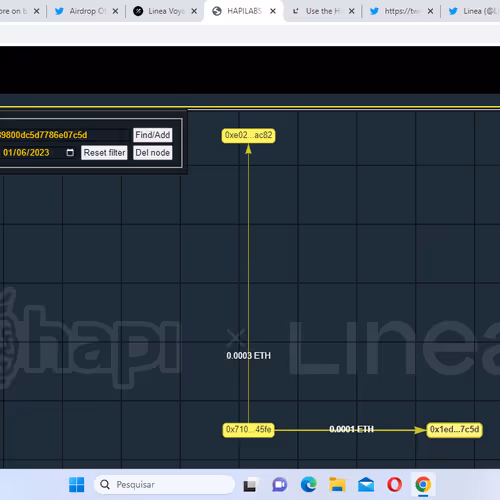Open the Mail app from the taskbar
The image size is (500, 500).
[x=366, y=485]
